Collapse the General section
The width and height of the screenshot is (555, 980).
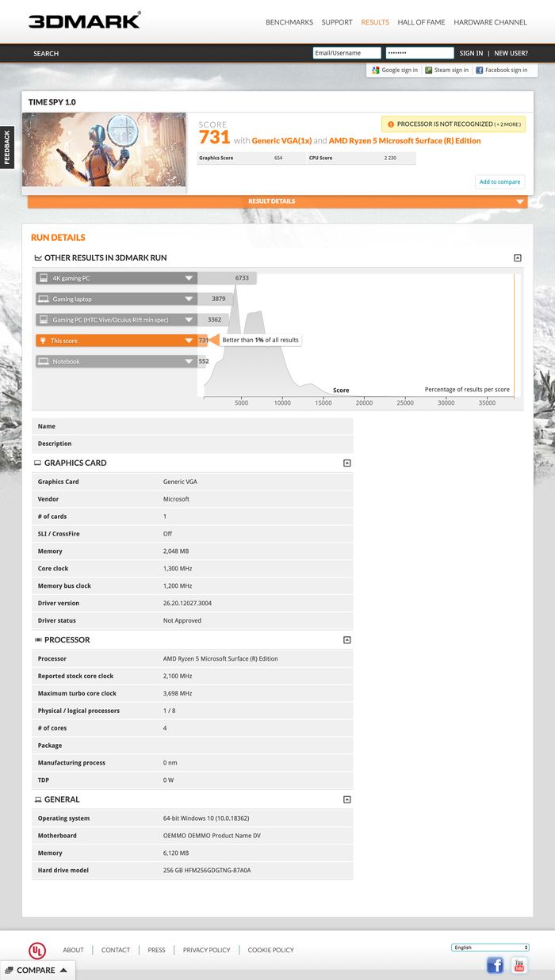(346, 800)
